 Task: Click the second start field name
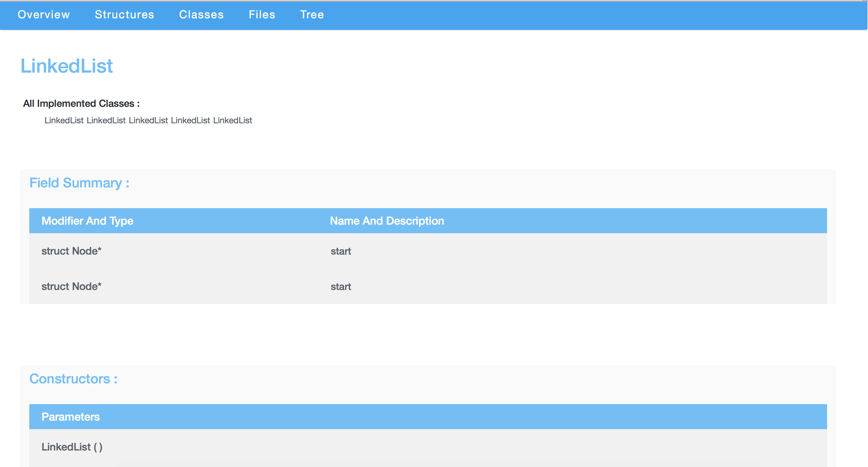(341, 287)
